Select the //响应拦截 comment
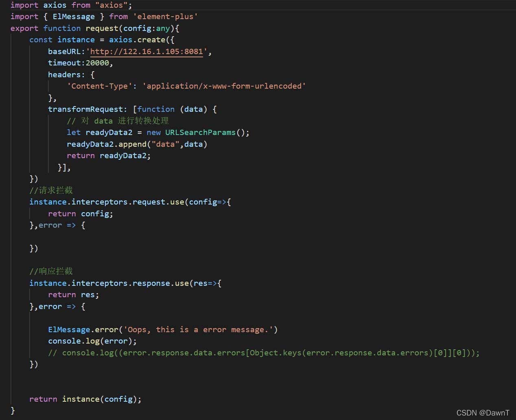Image resolution: width=516 pixels, height=420 pixels. (x=51, y=271)
